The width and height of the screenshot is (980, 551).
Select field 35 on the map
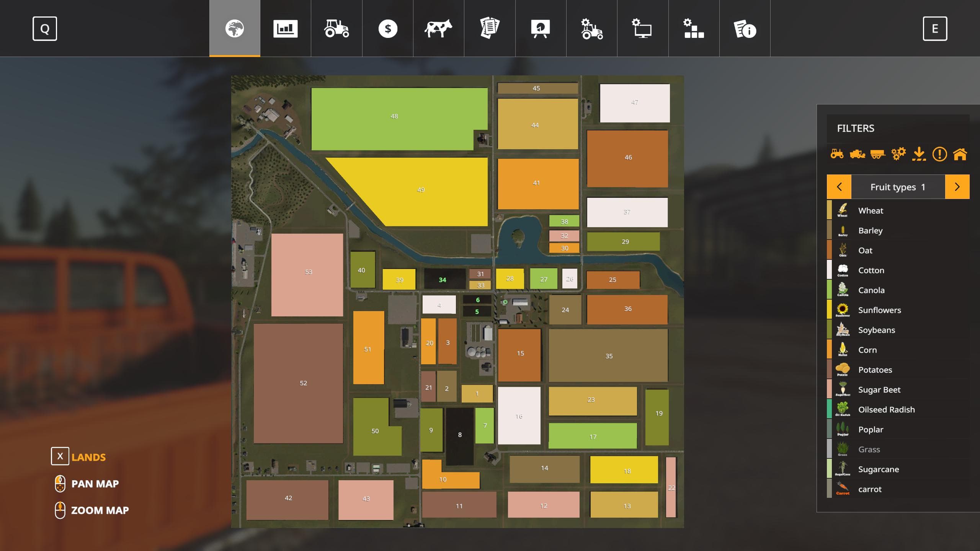[608, 355]
